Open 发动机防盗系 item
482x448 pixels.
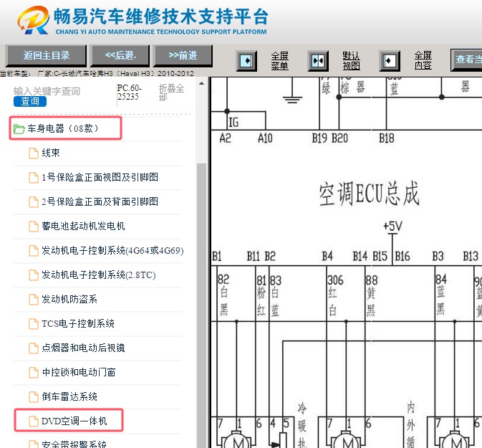point(69,299)
